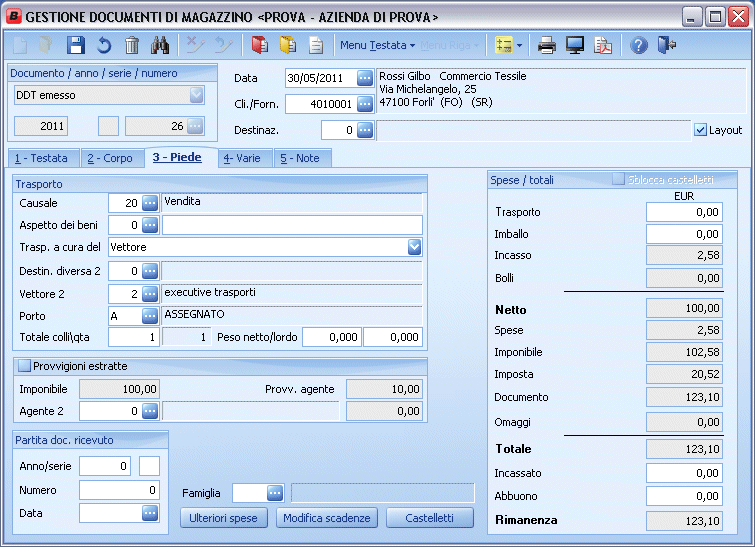Enable the Provvigioni estratte checkbox
Screen dimensions: 755x547
coord(25,366)
